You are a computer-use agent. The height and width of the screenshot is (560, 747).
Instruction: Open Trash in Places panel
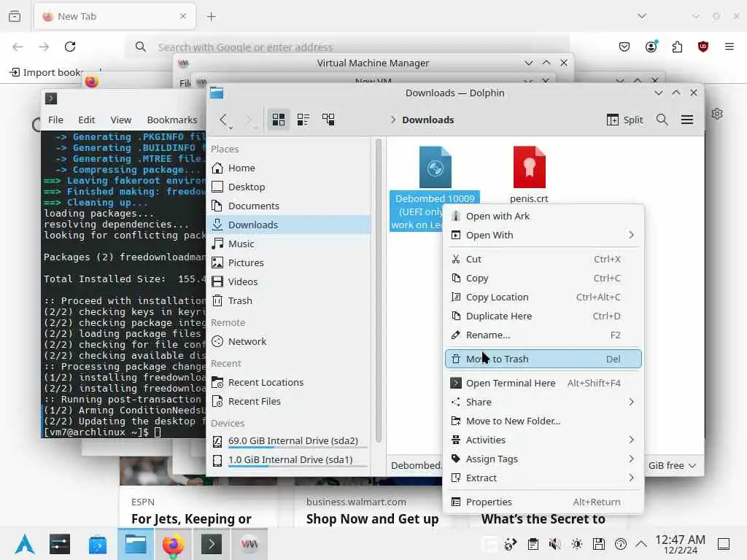289,300
